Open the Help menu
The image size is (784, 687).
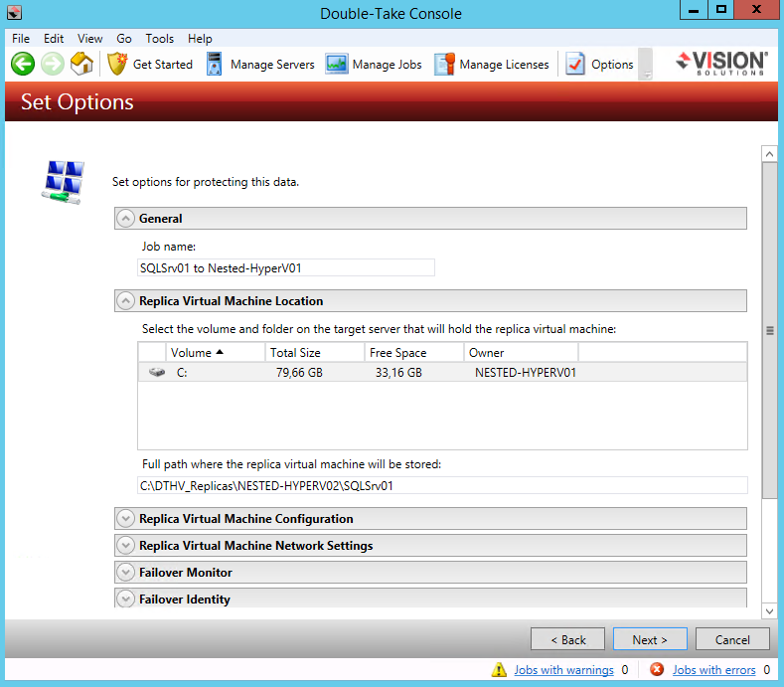click(x=200, y=39)
